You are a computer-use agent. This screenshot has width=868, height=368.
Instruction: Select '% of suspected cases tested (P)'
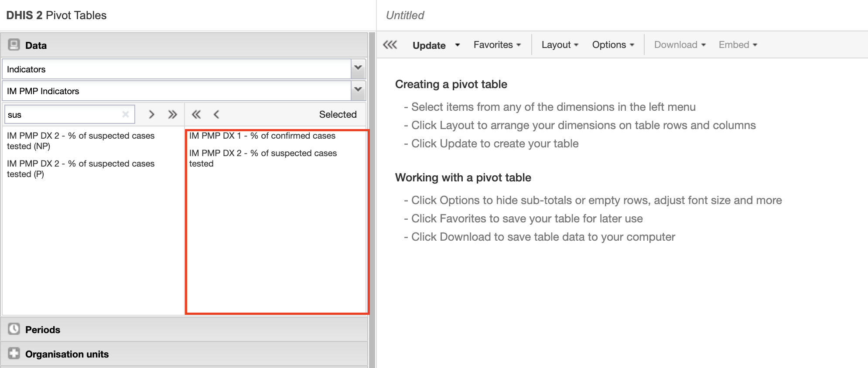pyautogui.click(x=81, y=169)
